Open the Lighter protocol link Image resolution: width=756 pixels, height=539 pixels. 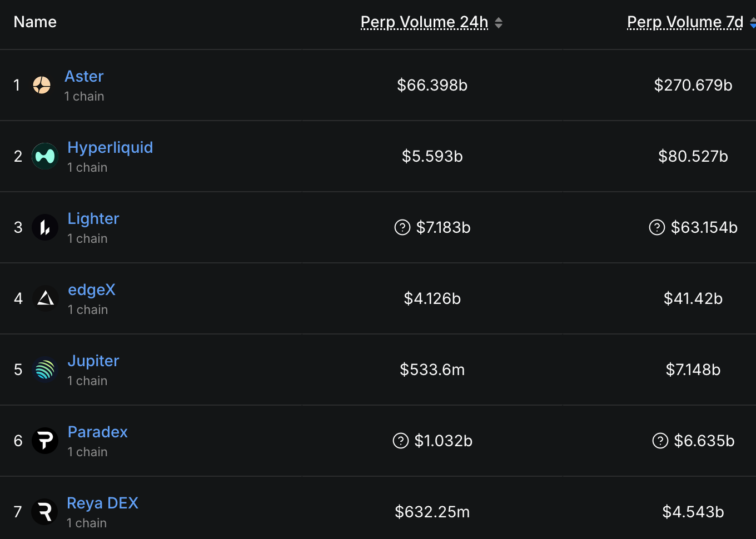(x=93, y=218)
